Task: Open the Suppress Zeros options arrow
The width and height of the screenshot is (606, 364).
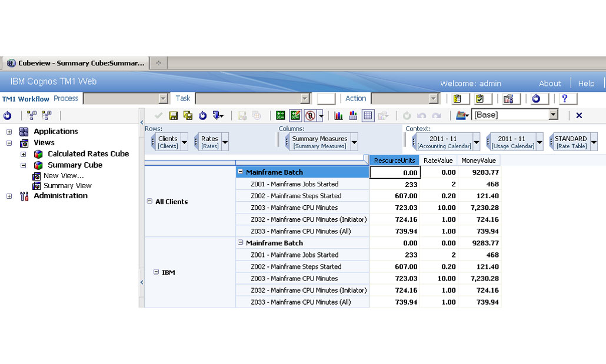Action: [x=321, y=115]
